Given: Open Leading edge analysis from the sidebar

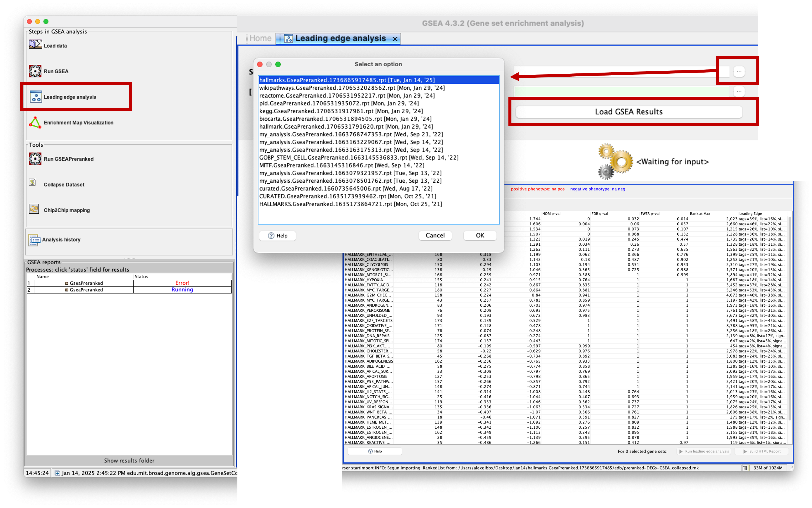Looking at the screenshot, I should coord(63,97).
